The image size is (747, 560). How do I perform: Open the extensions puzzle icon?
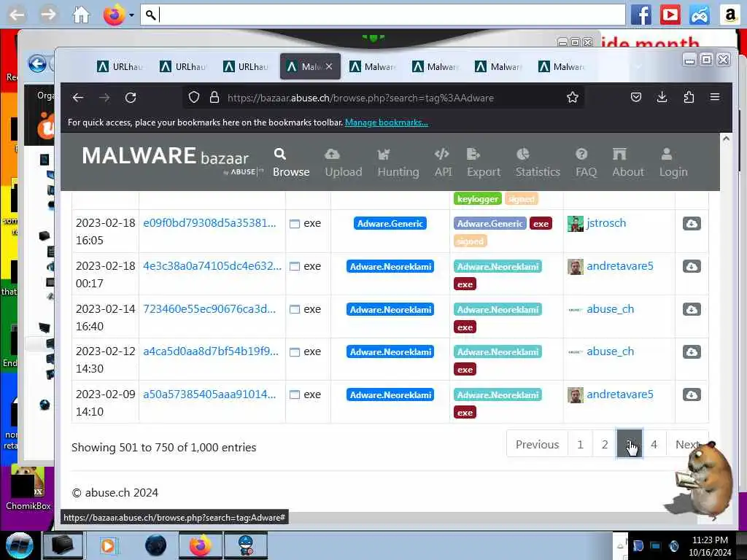[689, 98]
